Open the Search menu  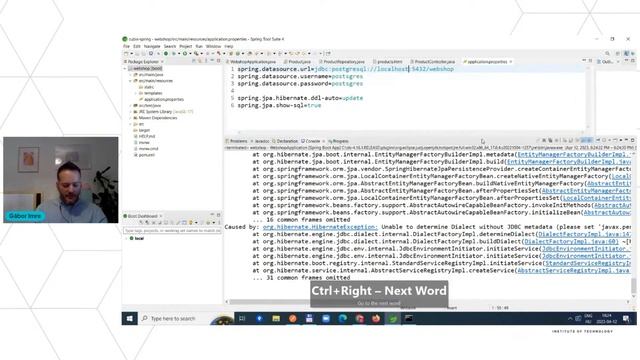coord(170,47)
